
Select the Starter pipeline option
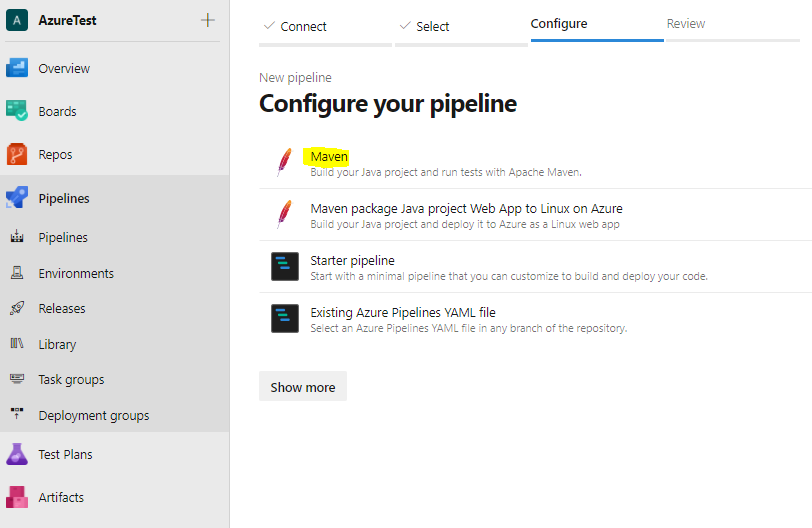[352, 261]
